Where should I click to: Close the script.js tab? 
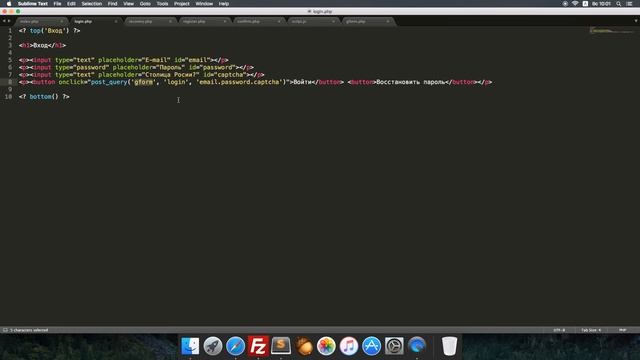pyautogui.click(x=333, y=21)
